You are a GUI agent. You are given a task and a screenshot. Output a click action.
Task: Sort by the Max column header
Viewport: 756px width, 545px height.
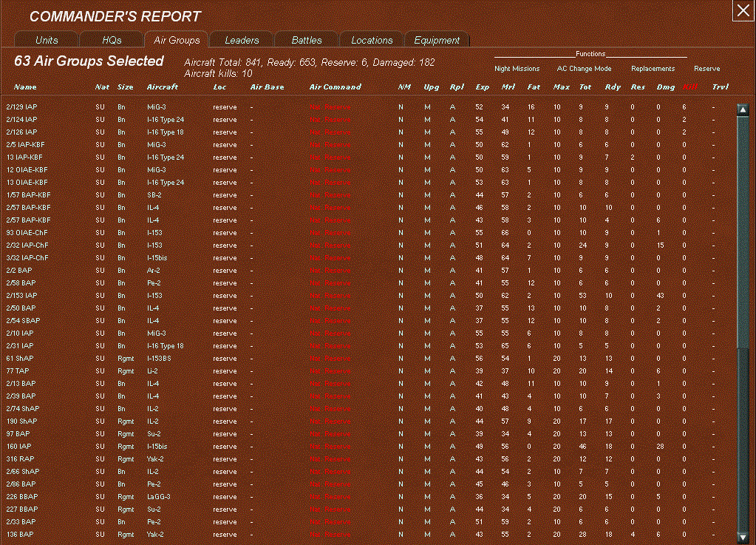pyautogui.click(x=561, y=87)
